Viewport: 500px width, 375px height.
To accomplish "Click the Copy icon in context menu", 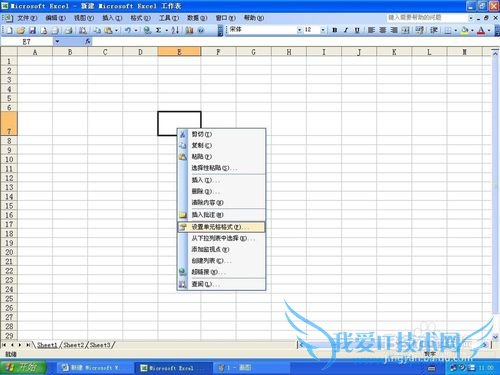I will [x=182, y=145].
